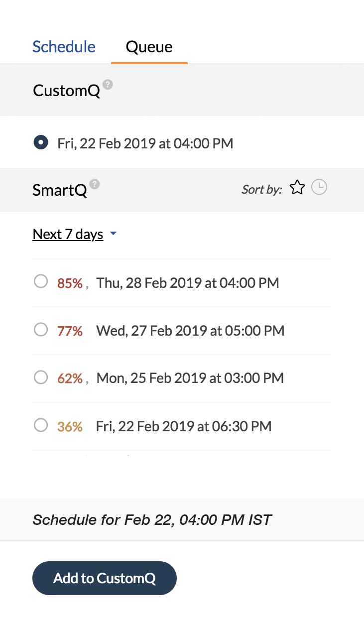The width and height of the screenshot is (364, 626).
Task: Click the blue arrow beside Next 7 days
Action: coord(113,233)
